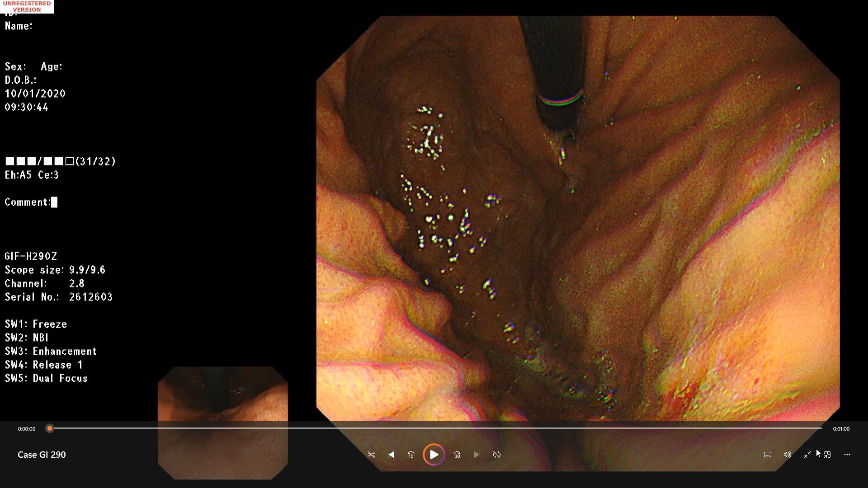
Task: Play the Case GI 290 video
Action: (x=434, y=455)
